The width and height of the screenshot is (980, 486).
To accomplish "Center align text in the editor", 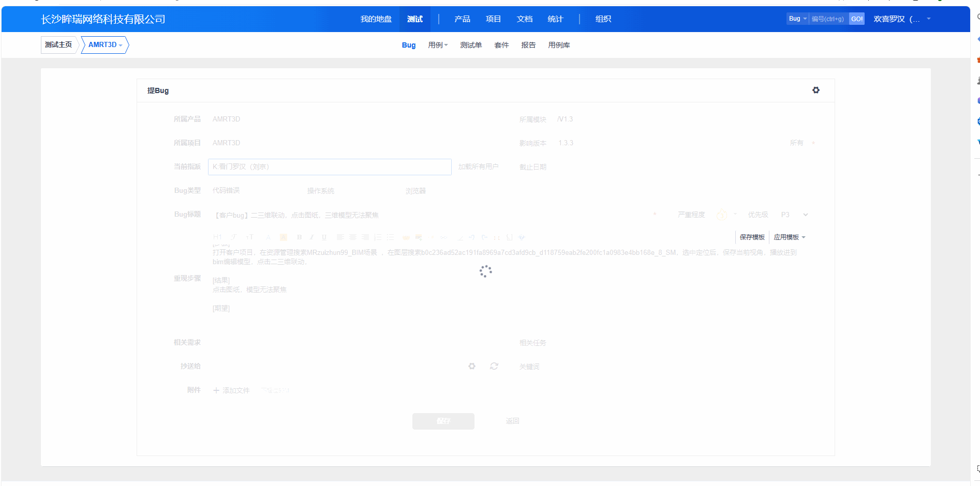I will pyautogui.click(x=352, y=237).
